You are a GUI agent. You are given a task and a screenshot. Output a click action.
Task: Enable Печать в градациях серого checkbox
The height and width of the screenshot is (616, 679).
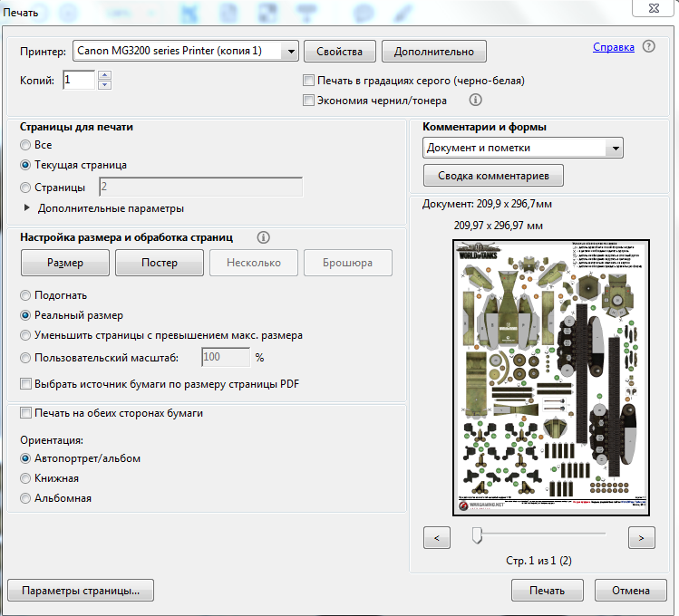(x=309, y=81)
